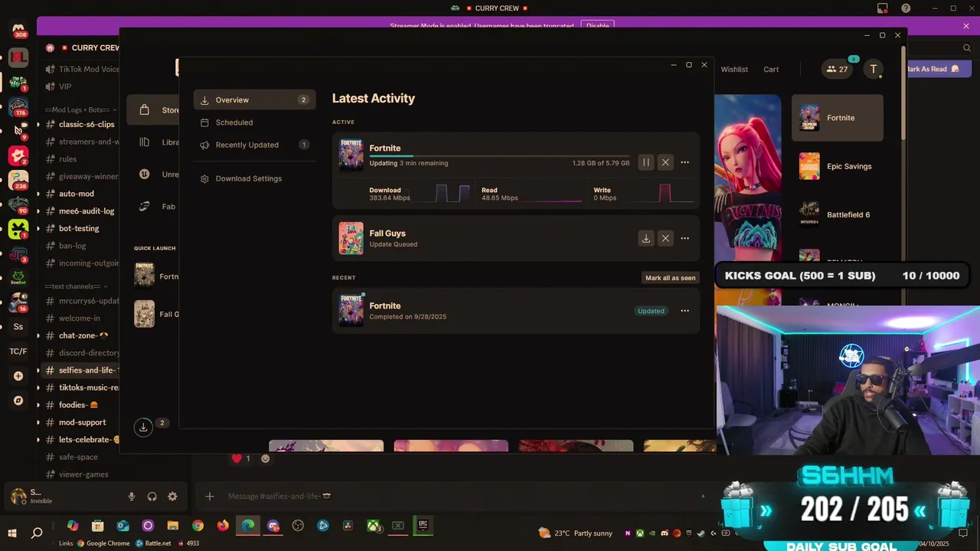The width and height of the screenshot is (980, 551).
Task: Open Discord Discover compass icon
Action: click(x=18, y=400)
